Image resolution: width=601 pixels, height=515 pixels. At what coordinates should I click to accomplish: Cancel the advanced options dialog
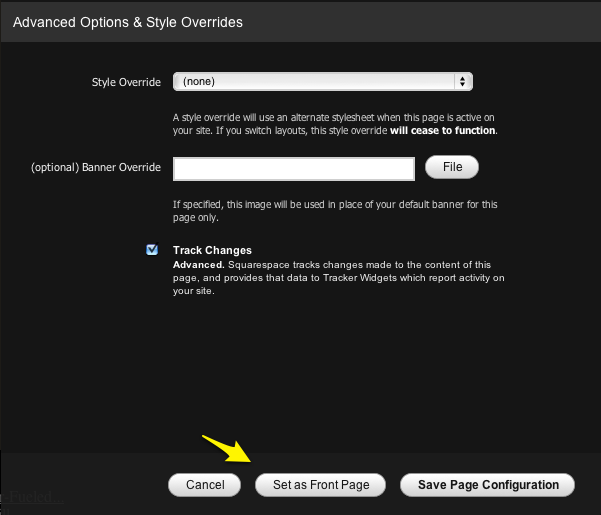(x=204, y=485)
